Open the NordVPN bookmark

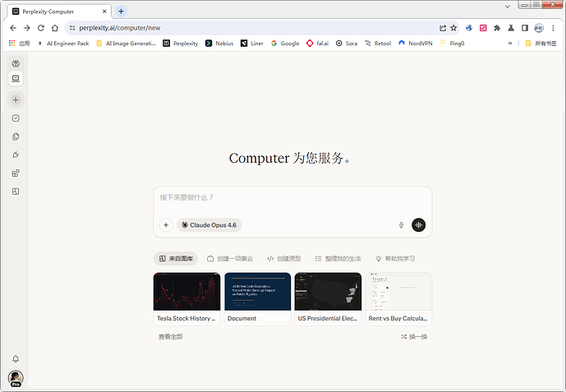click(x=416, y=44)
